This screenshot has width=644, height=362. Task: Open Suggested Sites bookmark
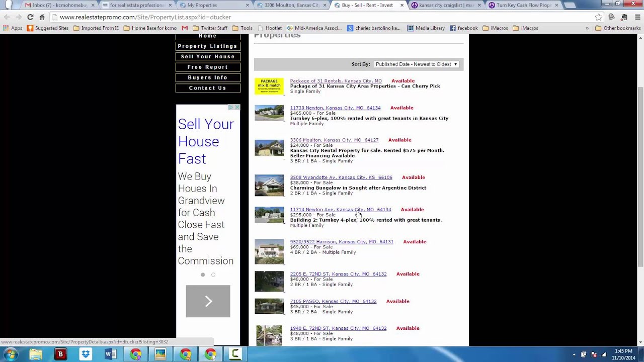48,28
